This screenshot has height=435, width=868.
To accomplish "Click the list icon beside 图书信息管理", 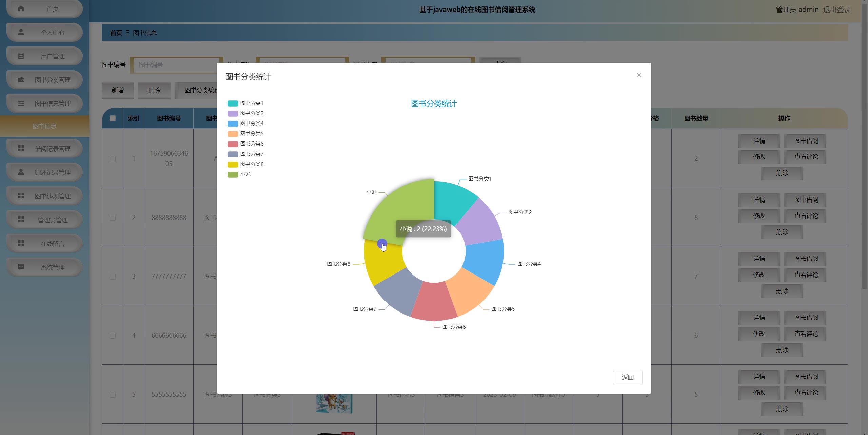I will click(21, 103).
